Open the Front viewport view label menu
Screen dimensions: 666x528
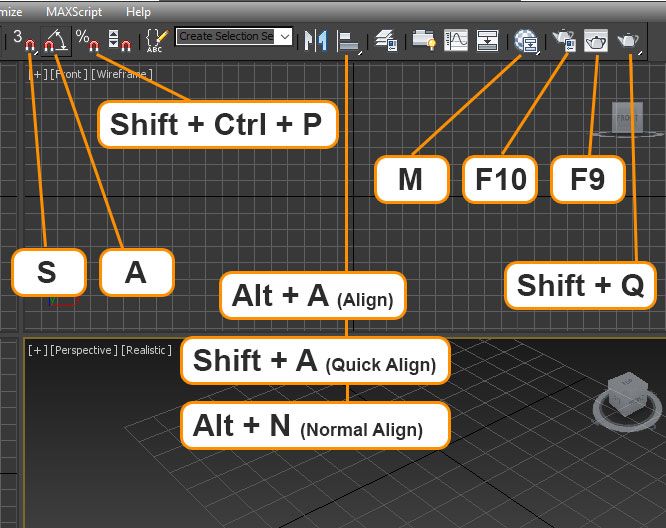69,74
